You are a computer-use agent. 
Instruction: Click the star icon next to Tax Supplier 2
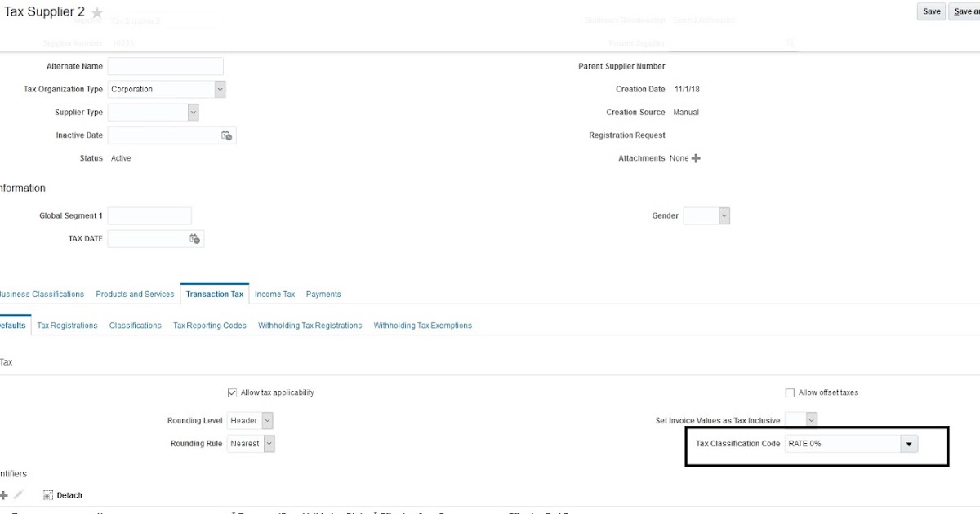pos(96,11)
